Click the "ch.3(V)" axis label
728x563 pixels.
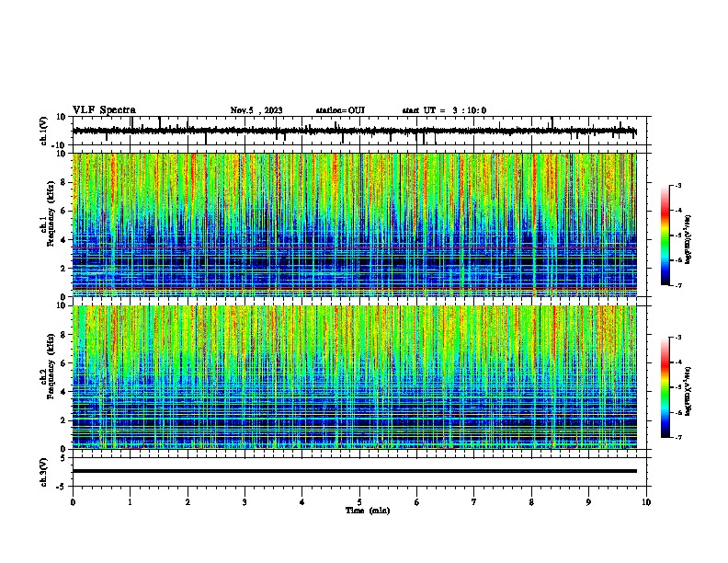44,472
